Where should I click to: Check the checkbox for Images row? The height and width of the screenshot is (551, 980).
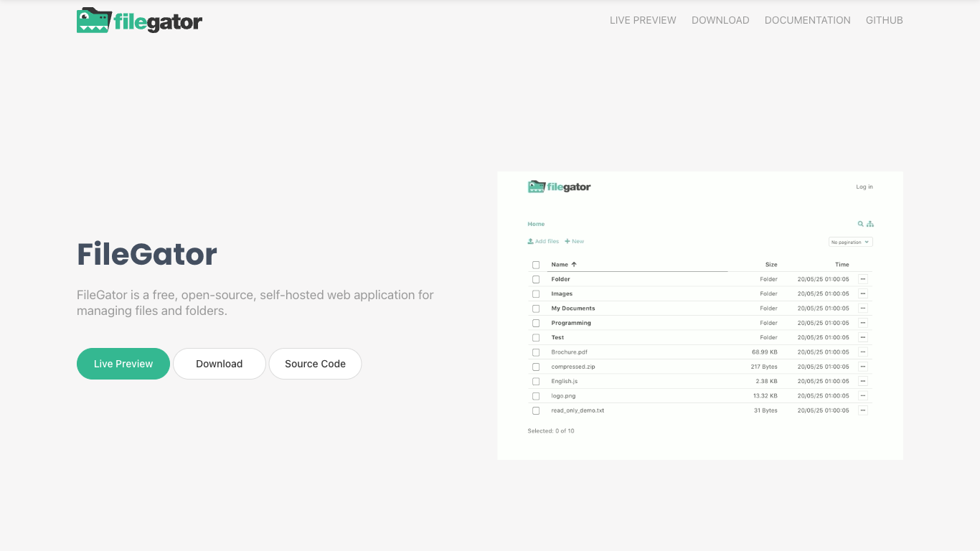pyautogui.click(x=536, y=294)
